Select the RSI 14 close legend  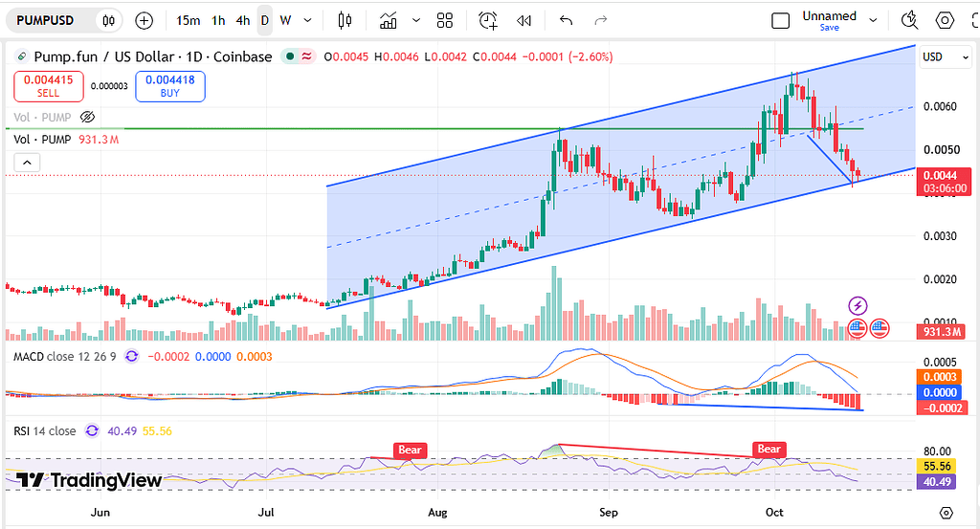click(x=45, y=430)
